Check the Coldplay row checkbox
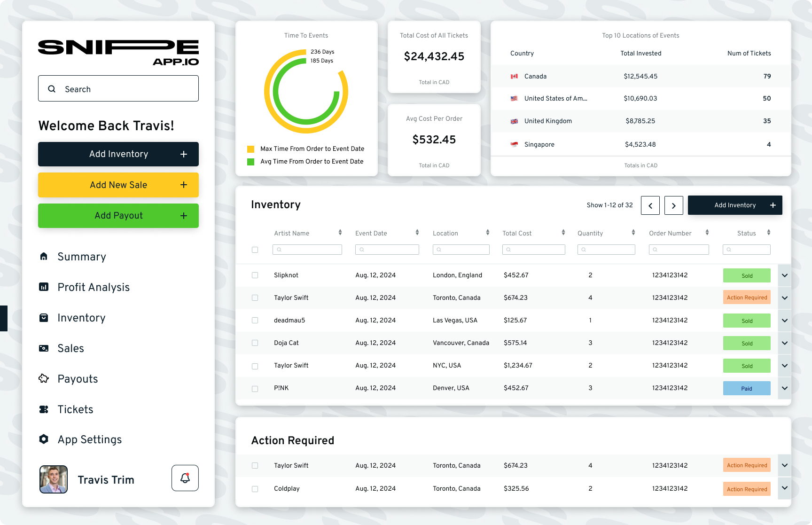Viewport: 812px width, 525px height. (255, 489)
